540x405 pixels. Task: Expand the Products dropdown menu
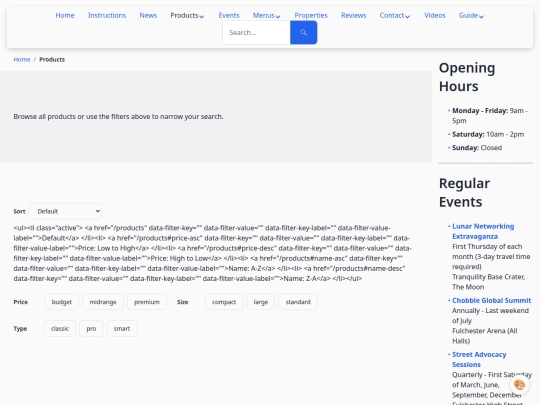(187, 15)
